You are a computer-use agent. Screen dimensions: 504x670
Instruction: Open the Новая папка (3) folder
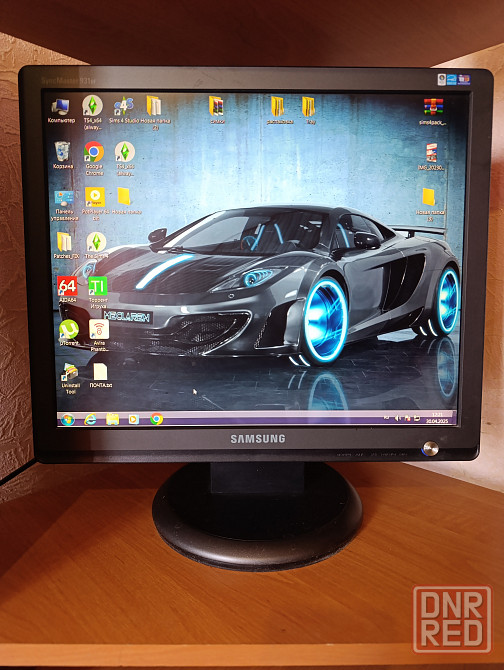point(430,205)
